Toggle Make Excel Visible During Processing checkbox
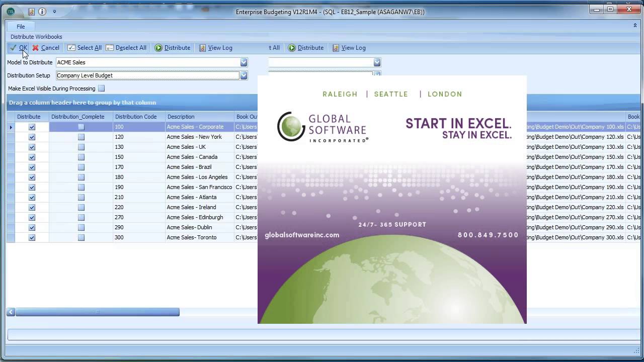644x362 pixels. pos(102,88)
